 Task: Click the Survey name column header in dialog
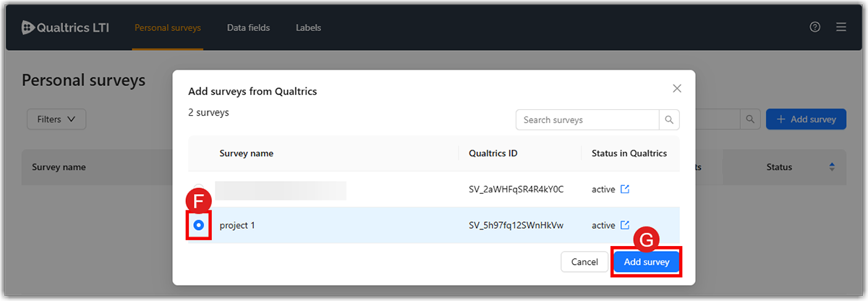(x=247, y=153)
